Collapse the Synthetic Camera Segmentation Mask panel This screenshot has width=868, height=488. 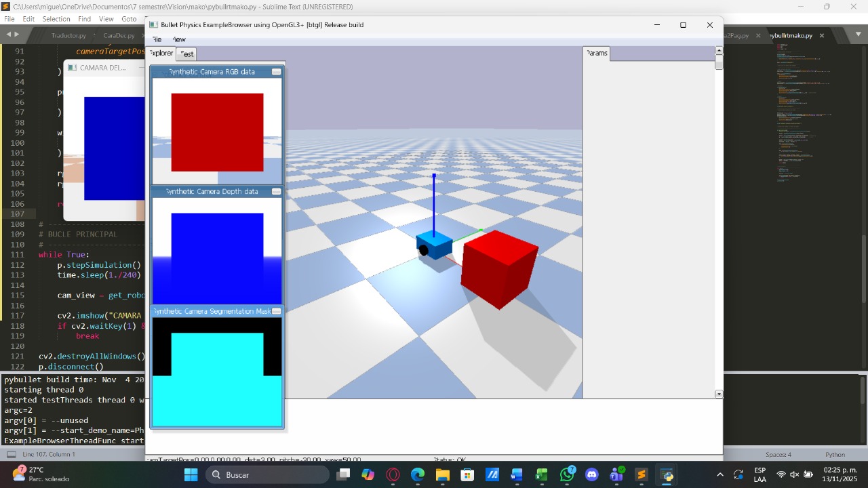click(276, 312)
